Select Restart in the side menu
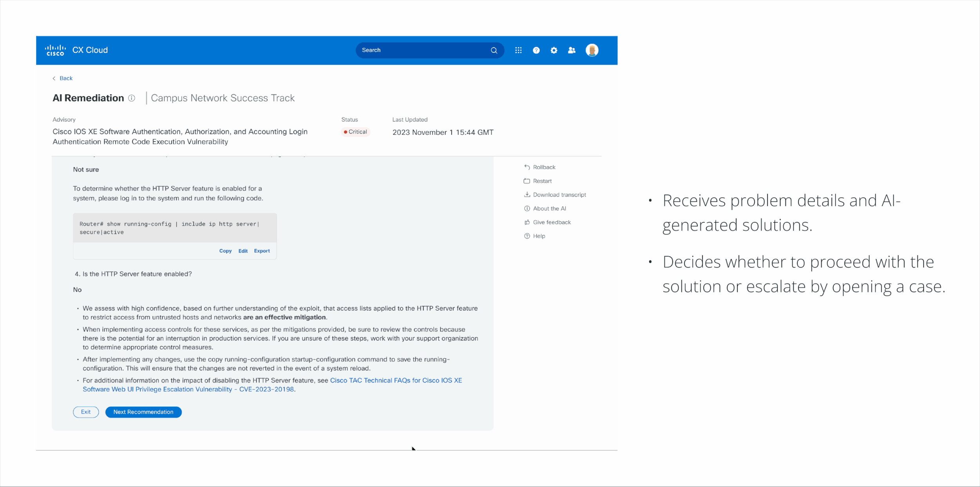 tap(542, 181)
